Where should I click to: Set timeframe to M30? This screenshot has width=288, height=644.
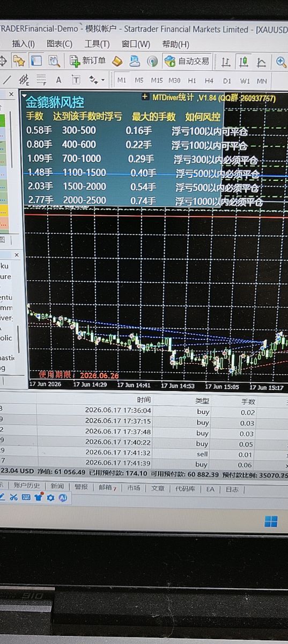[x=174, y=80]
